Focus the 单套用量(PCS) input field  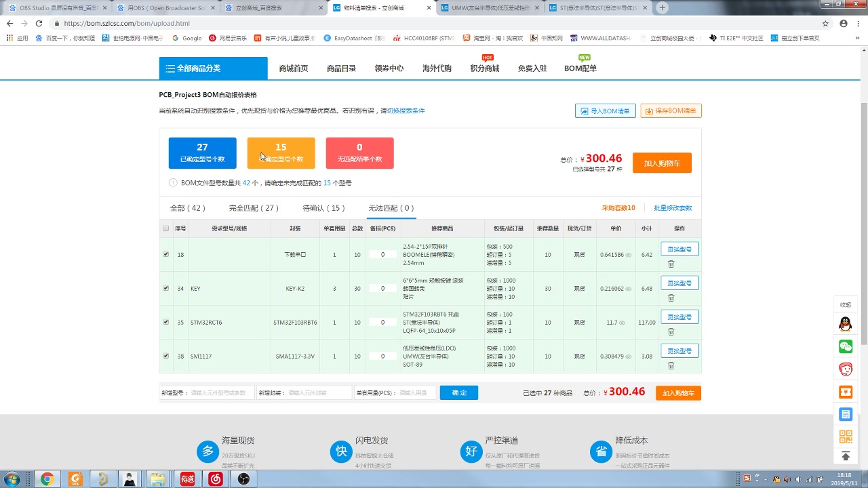(416, 392)
